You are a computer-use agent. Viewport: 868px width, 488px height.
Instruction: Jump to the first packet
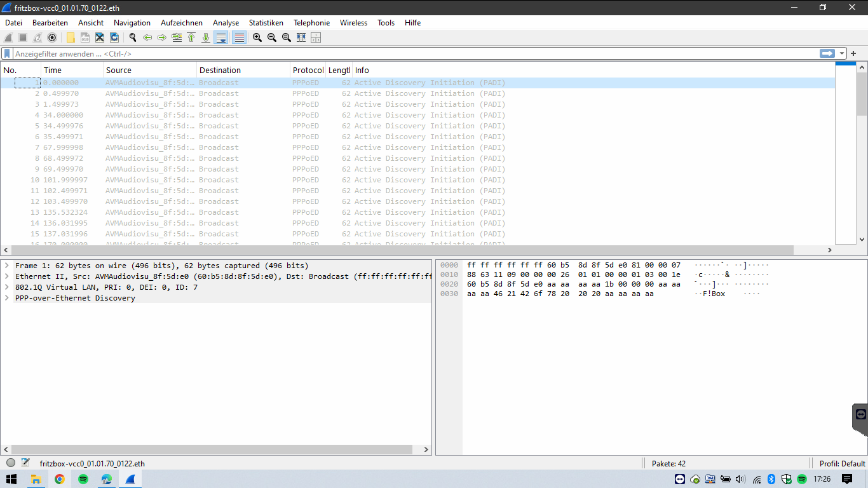[x=191, y=37]
